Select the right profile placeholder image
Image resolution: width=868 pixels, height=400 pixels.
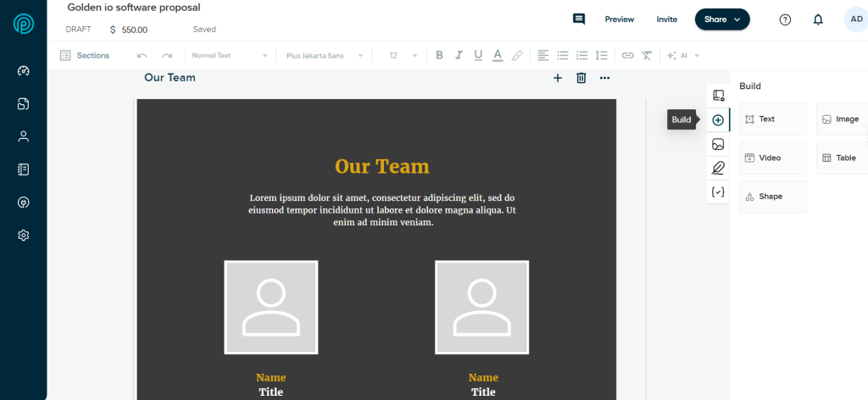click(481, 307)
